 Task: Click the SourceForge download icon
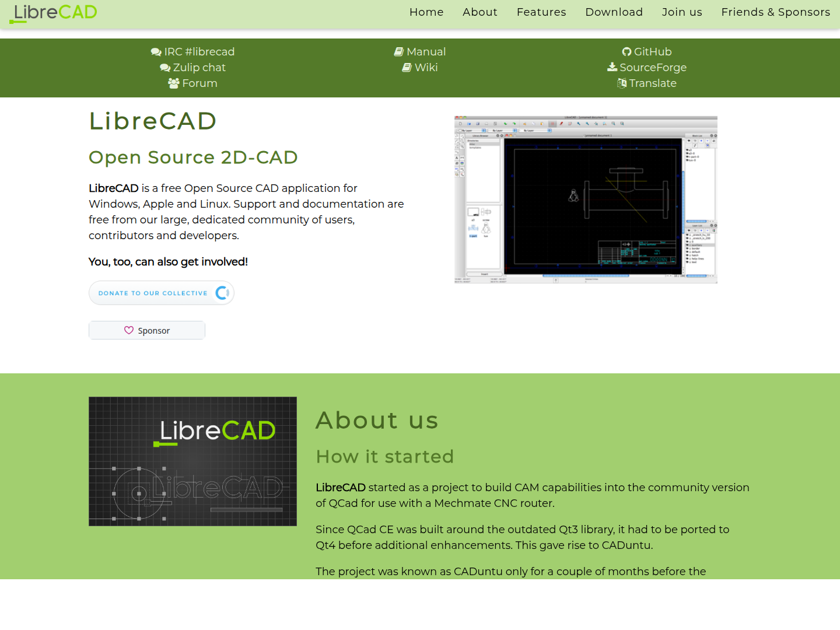612,67
